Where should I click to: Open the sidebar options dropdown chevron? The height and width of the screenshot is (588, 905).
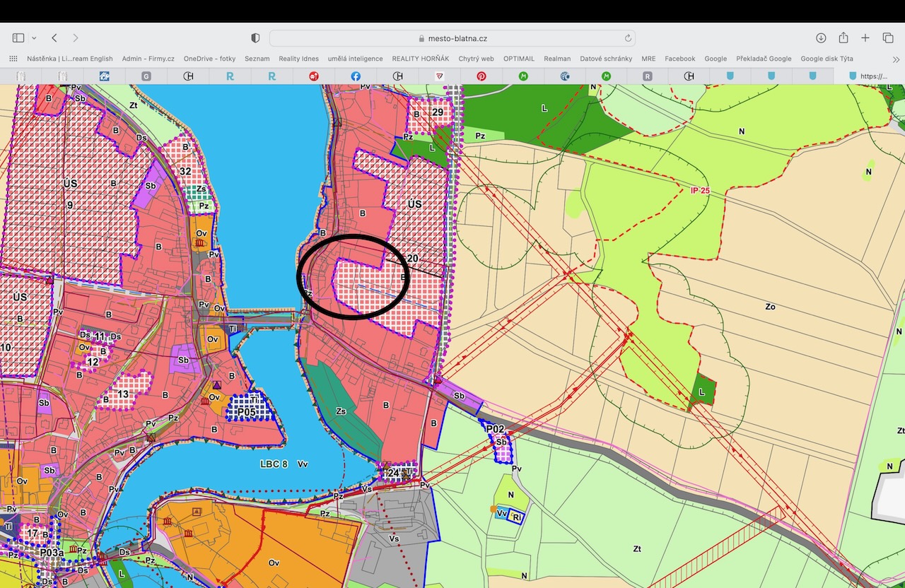[33, 38]
